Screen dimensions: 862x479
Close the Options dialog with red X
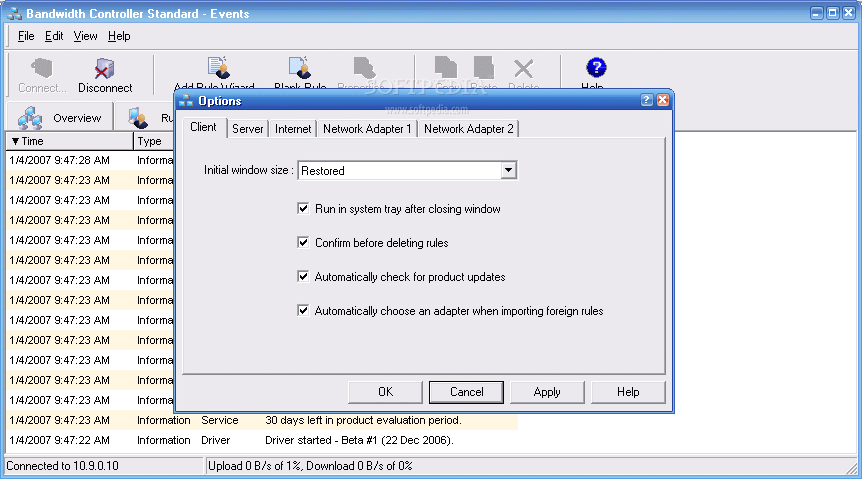(x=663, y=100)
